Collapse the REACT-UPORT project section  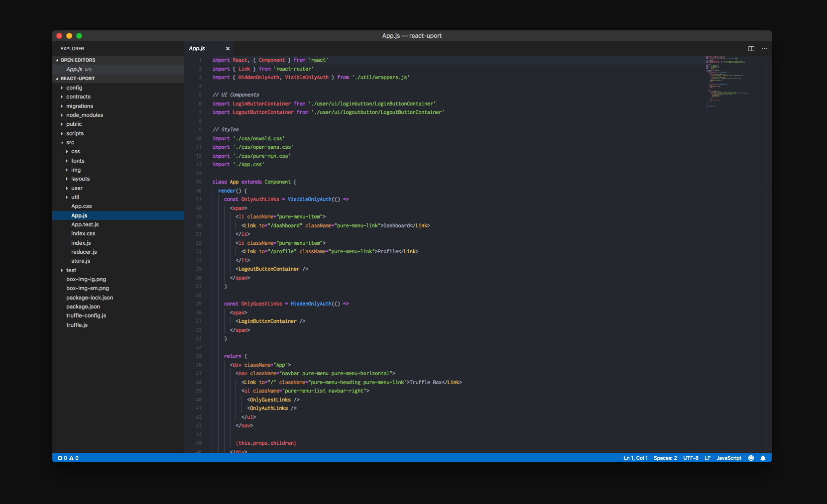77,79
